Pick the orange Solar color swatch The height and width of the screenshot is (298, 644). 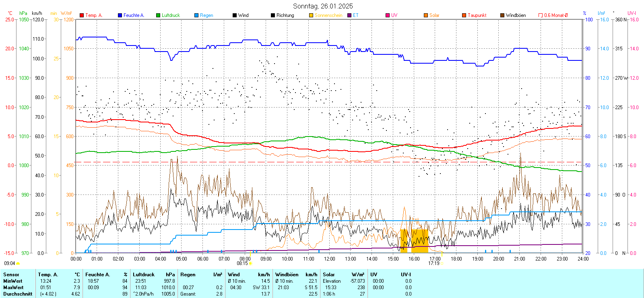pos(426,15)
